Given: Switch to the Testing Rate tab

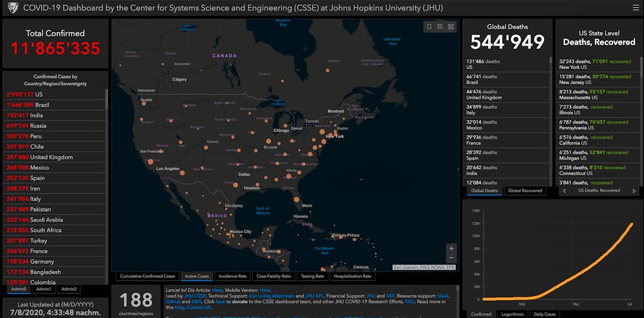Looking at the screenshot, I should click(312, 276).
